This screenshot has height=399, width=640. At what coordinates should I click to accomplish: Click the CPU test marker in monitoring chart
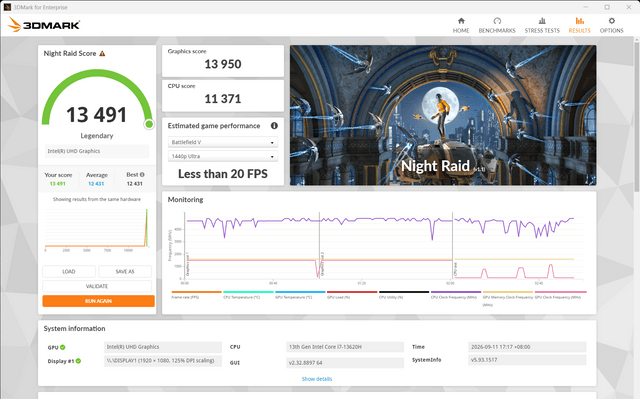(455, 269)
